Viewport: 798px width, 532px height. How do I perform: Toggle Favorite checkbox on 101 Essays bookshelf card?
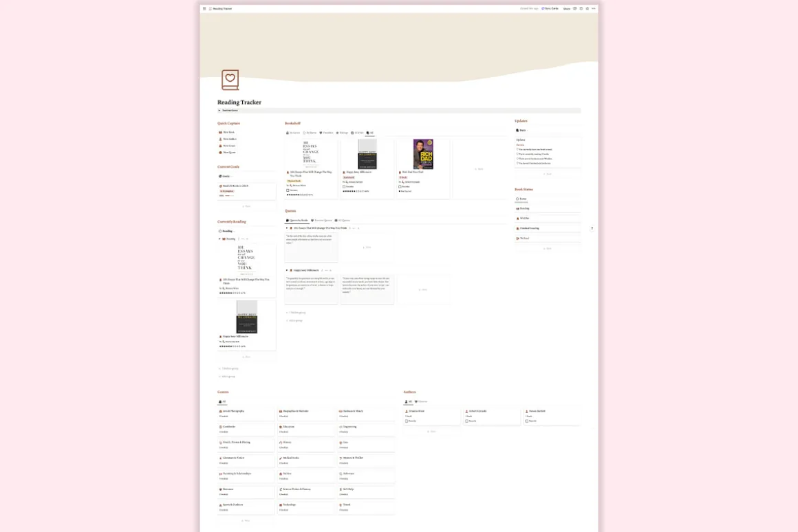[288, 190]
